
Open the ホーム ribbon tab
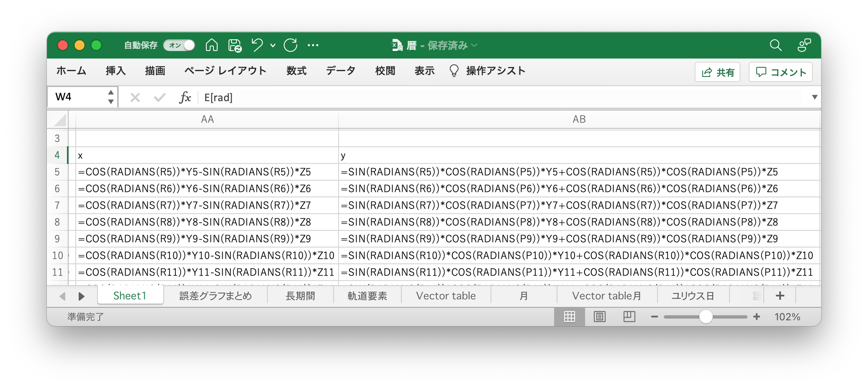71,71
